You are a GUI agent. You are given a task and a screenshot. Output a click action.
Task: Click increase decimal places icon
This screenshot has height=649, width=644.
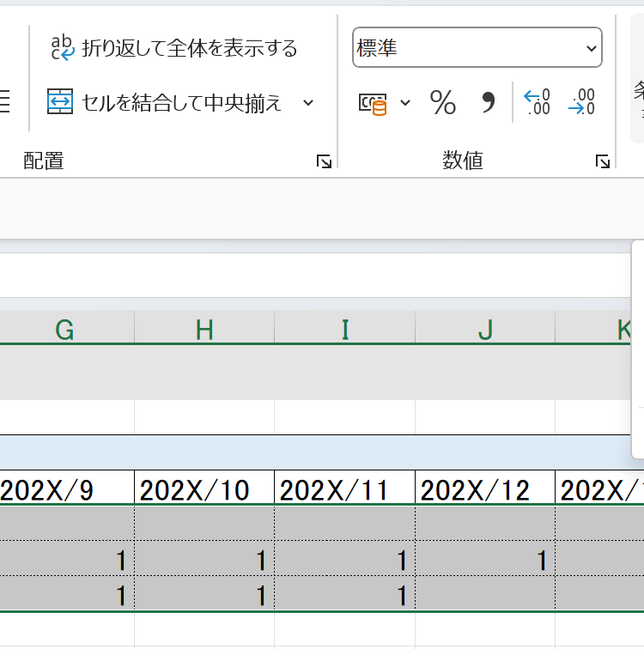click(538, 102)
